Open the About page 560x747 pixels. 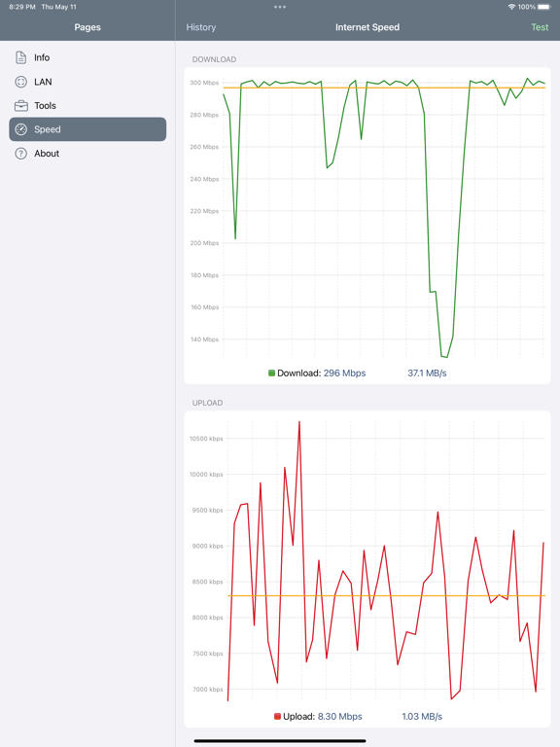87,154
